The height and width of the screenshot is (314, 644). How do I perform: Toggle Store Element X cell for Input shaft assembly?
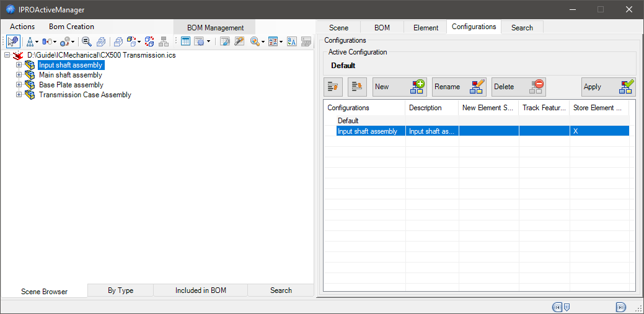(x=599, y=131)
